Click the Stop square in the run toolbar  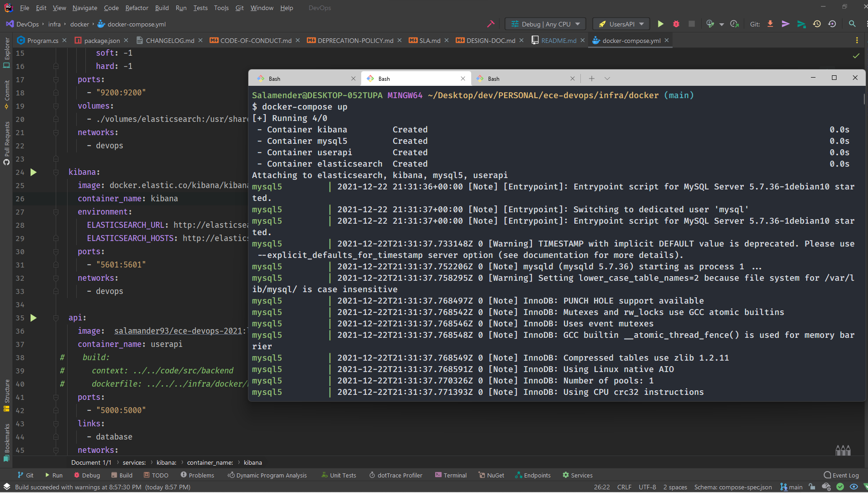point(692,24)
